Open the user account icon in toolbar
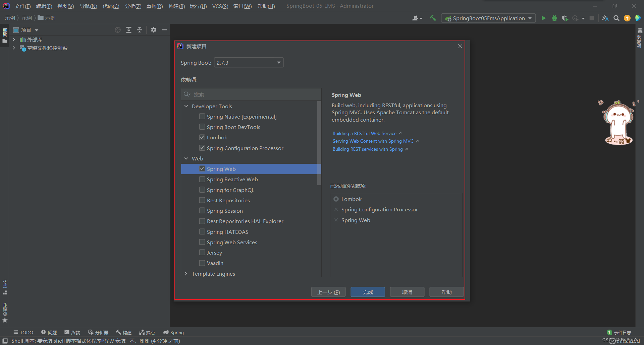This screenshot has height=345, width=644. coord(417,18)
